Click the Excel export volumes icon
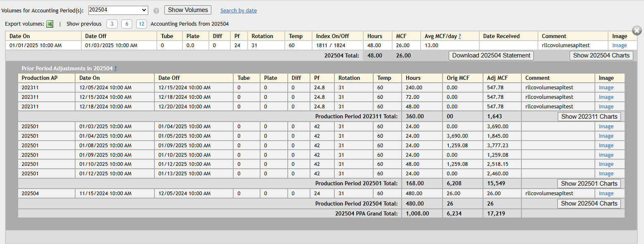The height and width of the screenshot is (244, 644). (50, 24)
